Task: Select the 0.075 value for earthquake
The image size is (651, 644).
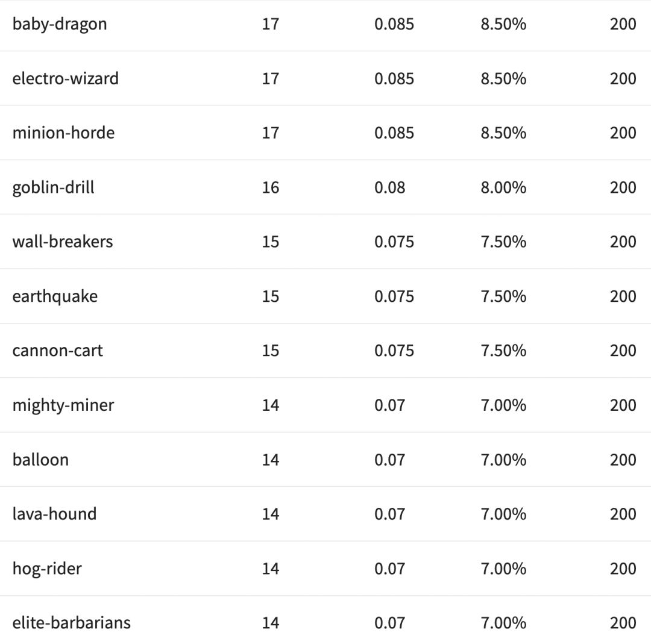Action: pyautogui.click(x=394, y=296)
